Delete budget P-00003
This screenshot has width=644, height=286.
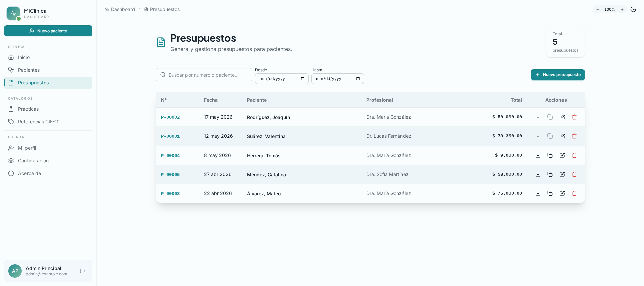click(574, 193)
